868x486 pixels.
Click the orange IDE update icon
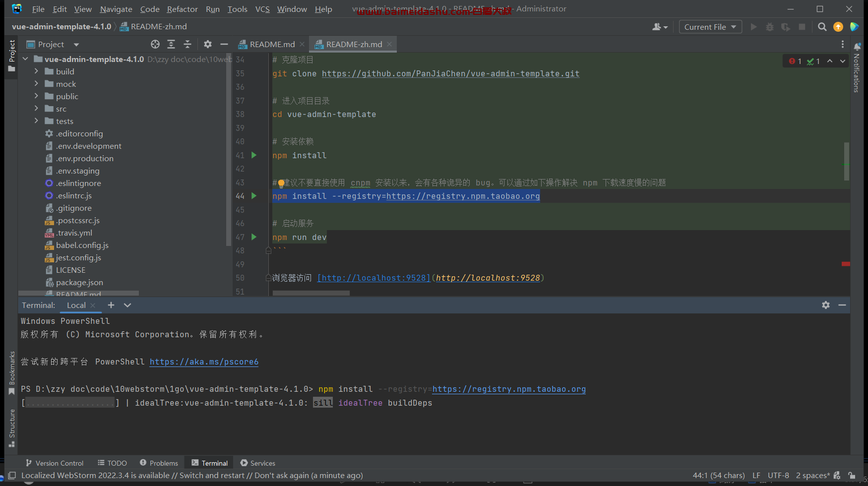coord(838,27)
